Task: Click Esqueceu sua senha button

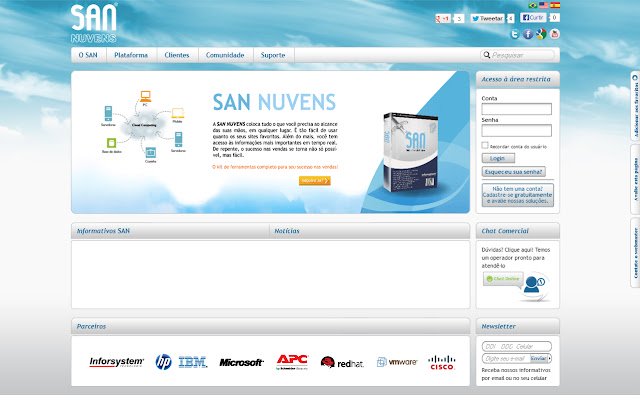Action: pyautogui.click(x=513, y=172)
